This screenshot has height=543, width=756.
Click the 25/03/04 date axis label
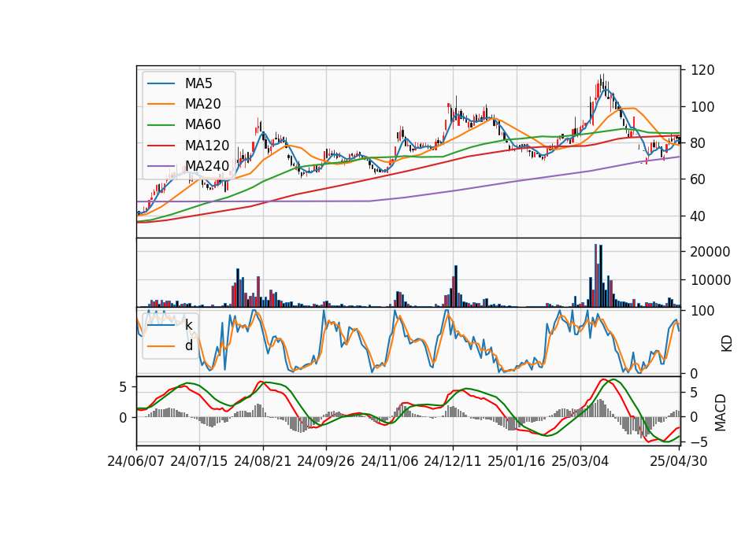tap(580, 462)
